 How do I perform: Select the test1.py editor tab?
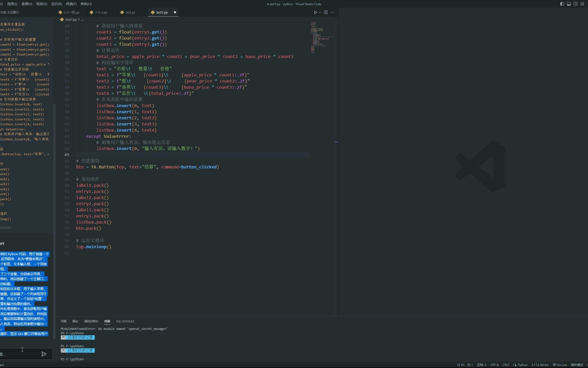coord(162,12)
